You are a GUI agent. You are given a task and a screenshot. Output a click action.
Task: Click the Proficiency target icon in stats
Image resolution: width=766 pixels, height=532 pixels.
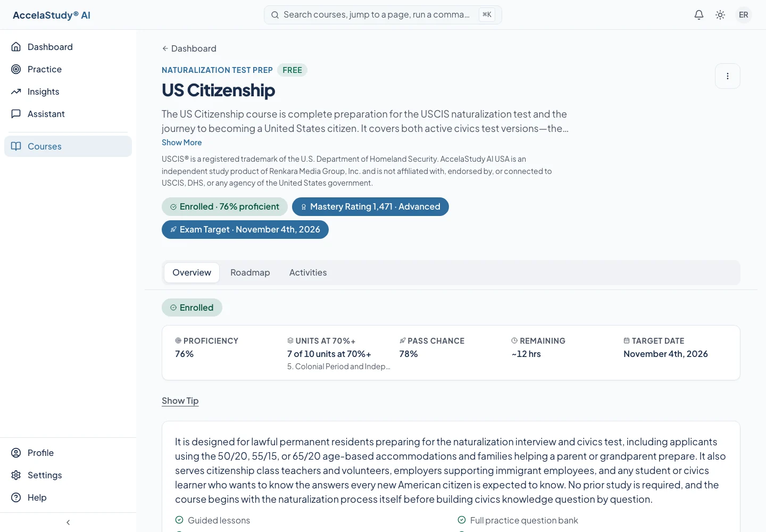(178, 340)
